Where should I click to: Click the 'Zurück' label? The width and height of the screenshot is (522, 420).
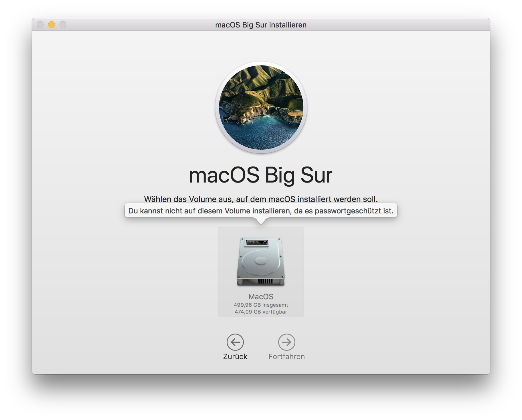(x=235, y=356)
